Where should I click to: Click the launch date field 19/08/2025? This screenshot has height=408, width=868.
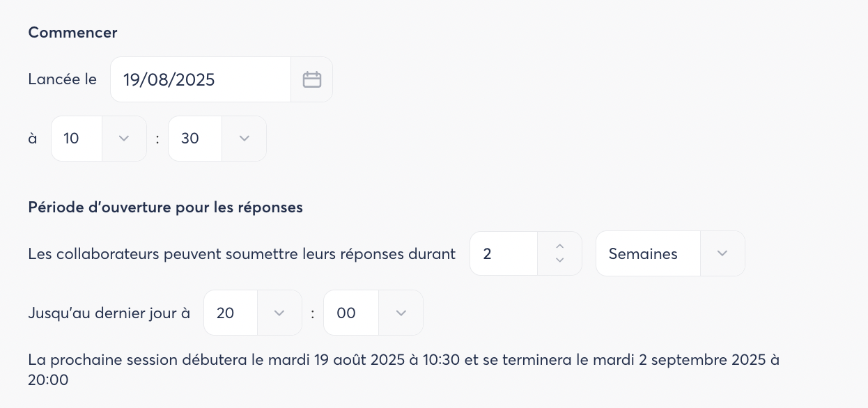tap(200, 79)
